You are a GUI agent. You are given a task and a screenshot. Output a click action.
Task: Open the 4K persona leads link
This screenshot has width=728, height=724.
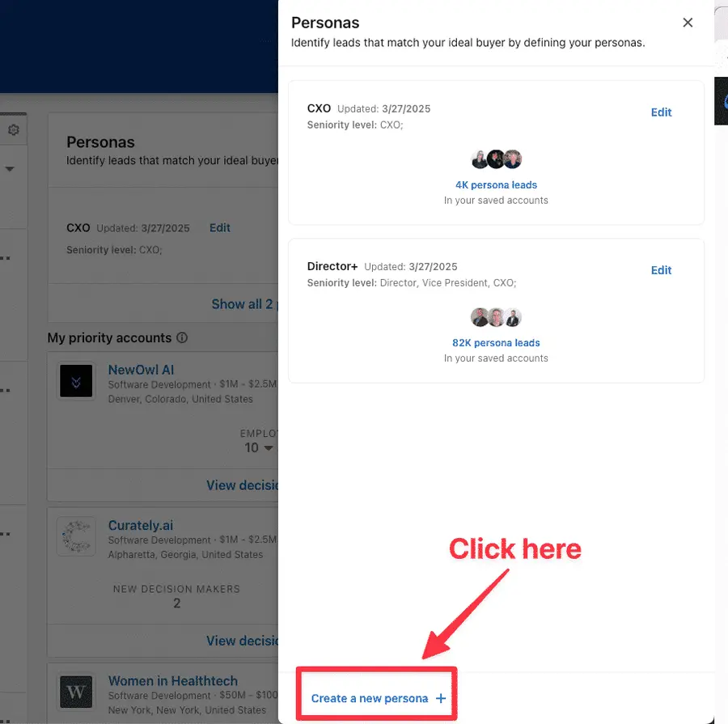pyautogui.click(x=496, y=184)
